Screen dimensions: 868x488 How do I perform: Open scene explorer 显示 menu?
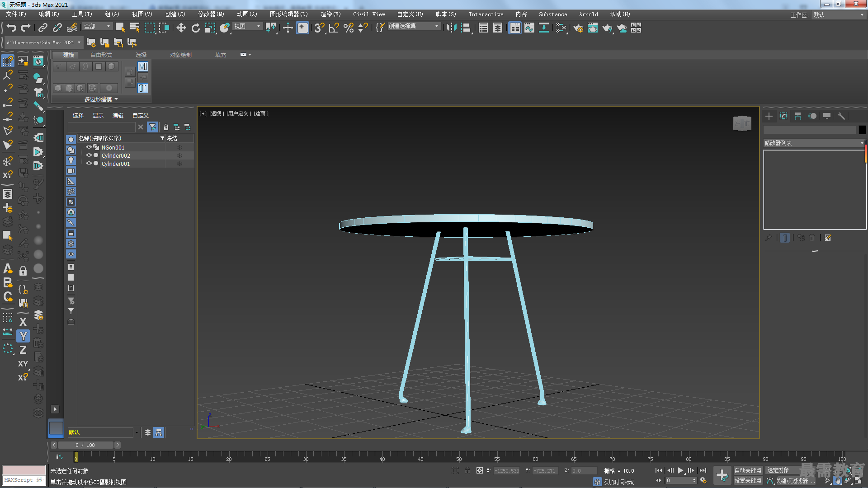tap(98, 116)
